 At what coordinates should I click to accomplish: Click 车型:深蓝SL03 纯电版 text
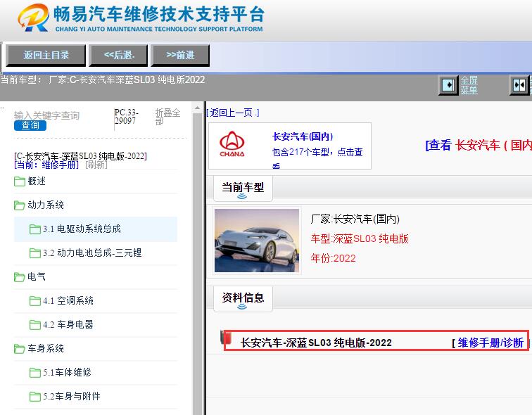click(x=360, y=238)
